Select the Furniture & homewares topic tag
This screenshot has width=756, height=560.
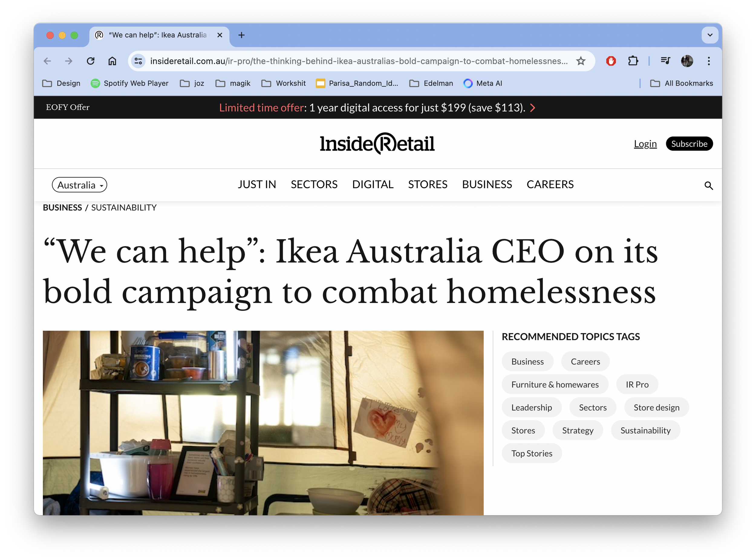[x=555, y=385]
